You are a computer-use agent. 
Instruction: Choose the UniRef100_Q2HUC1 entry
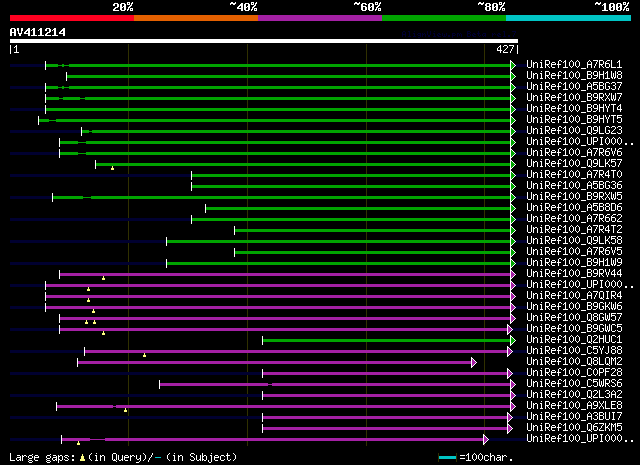574,340
